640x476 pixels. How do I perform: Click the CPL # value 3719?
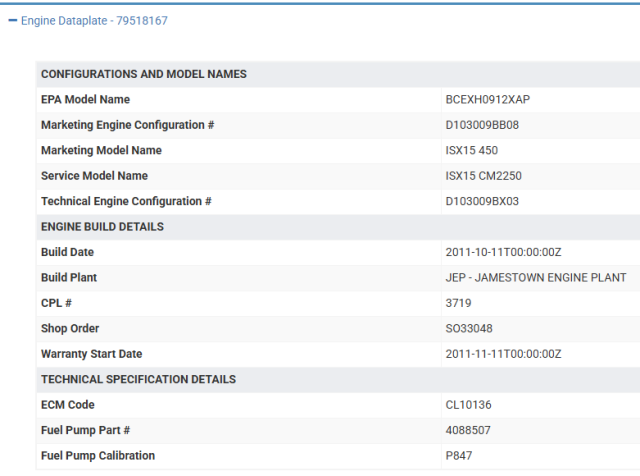(458, 304)
